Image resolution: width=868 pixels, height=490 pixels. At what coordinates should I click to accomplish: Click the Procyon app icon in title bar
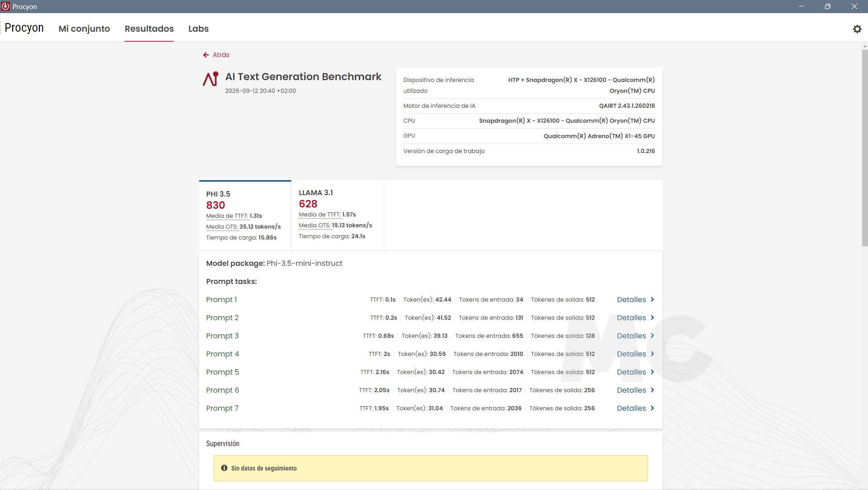[x=5, y=6]
